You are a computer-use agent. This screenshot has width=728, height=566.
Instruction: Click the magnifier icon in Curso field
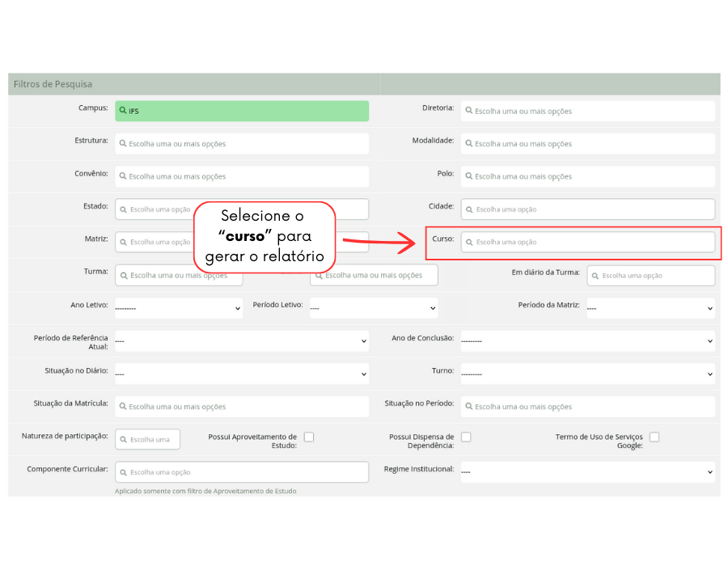pos(469,242)
